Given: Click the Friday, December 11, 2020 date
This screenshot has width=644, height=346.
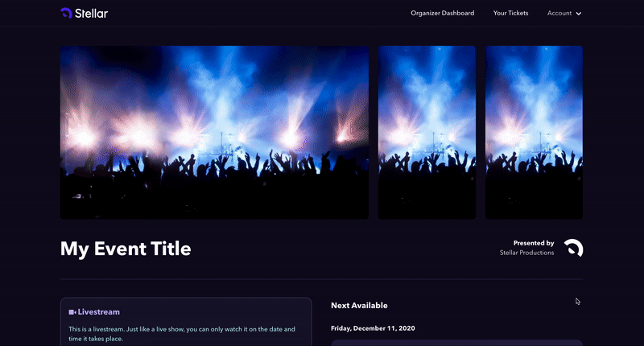Looking at the screenshot, I should (373, 328).
